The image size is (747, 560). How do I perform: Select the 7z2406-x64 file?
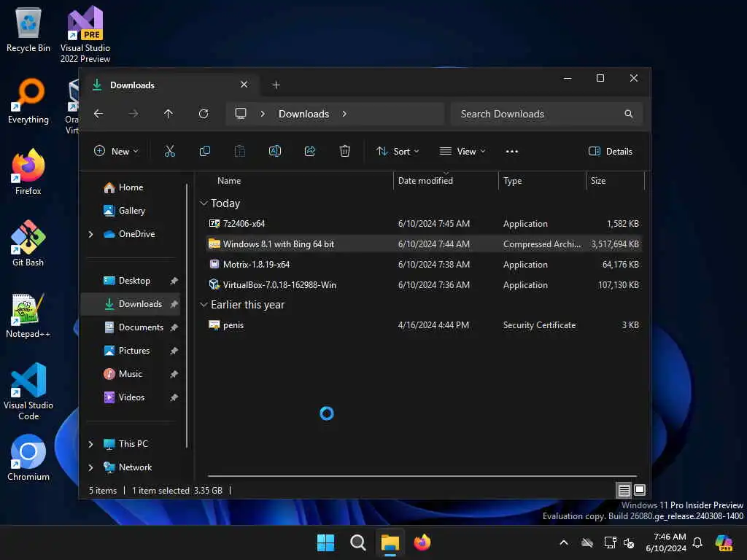click(424, 224)
